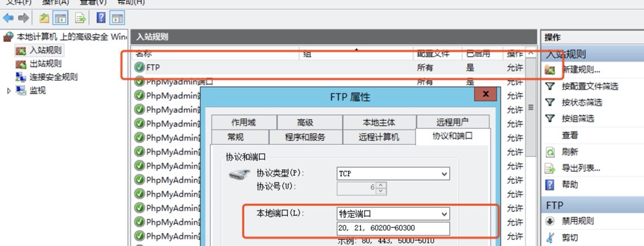Click the up-one-level folder toolbar icon
Screen dimensions: 644x246
(x=44, y=18)
